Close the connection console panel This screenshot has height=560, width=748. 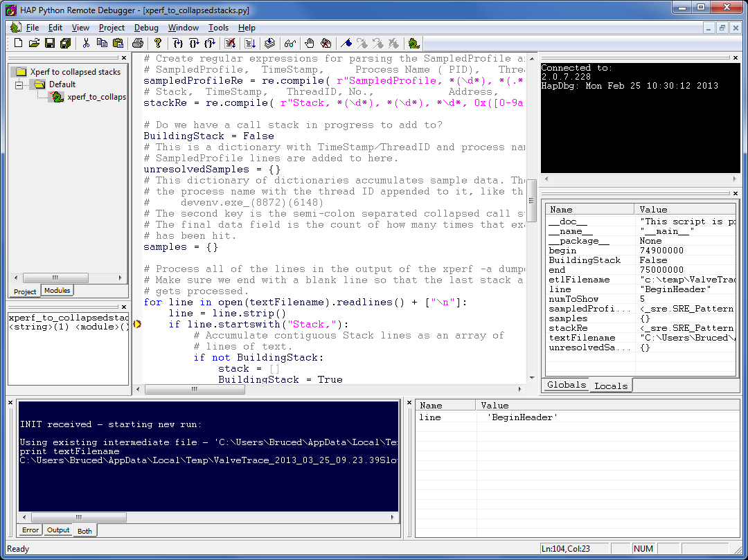tap(735, 57)
